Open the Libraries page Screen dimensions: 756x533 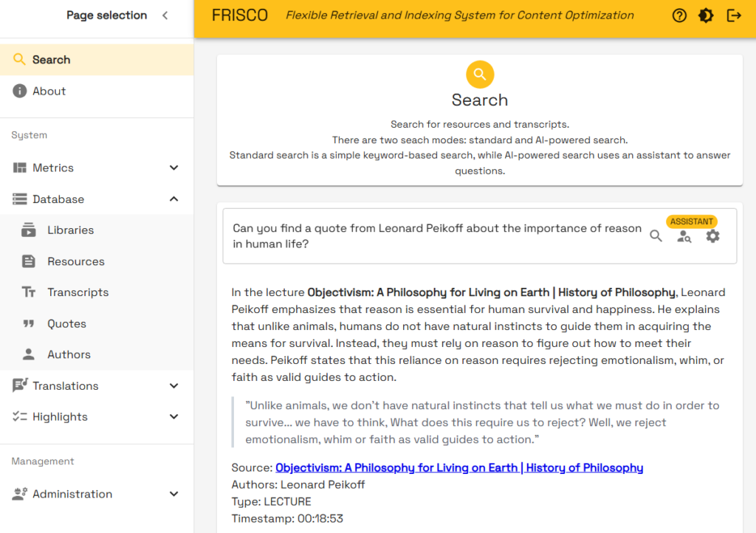click(x=70, y=230)
